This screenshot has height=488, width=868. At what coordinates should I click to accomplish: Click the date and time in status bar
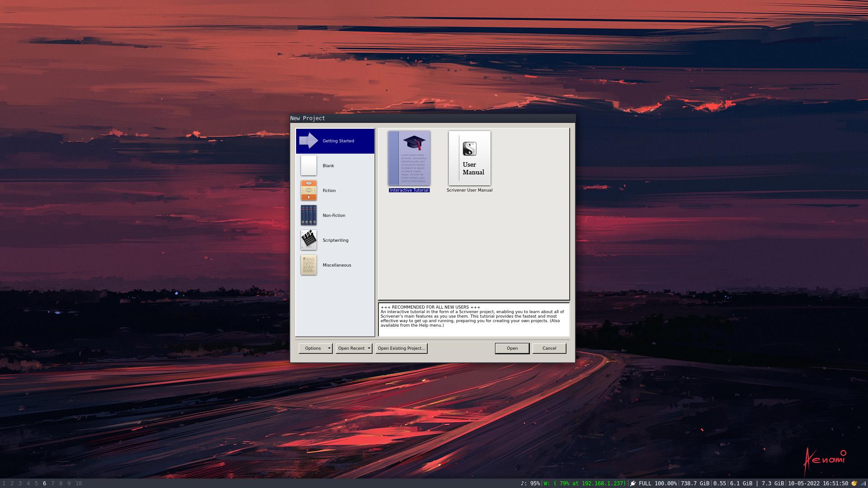[x=818, y=483]
